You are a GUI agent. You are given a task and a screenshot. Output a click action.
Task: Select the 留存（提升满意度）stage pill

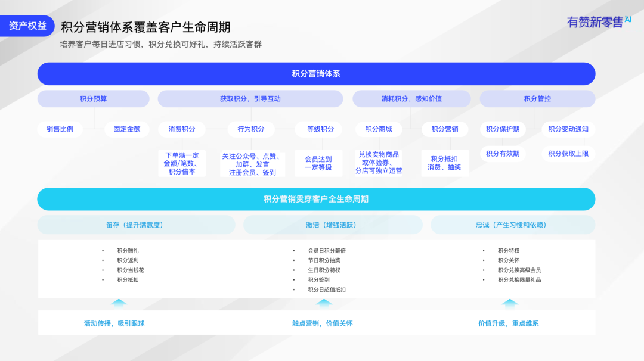point(136,225)
